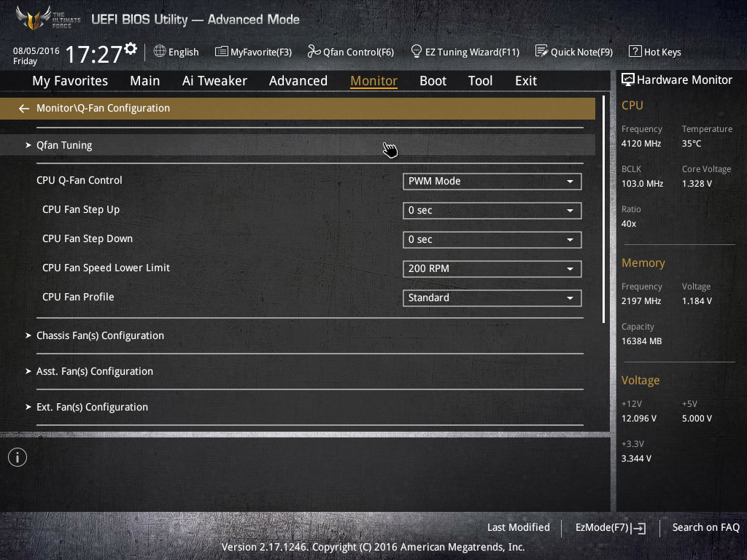Click the Qfan Control fan icon
Image resolution: width=747 pixels, height=560 pixels.
click(314, 52)
